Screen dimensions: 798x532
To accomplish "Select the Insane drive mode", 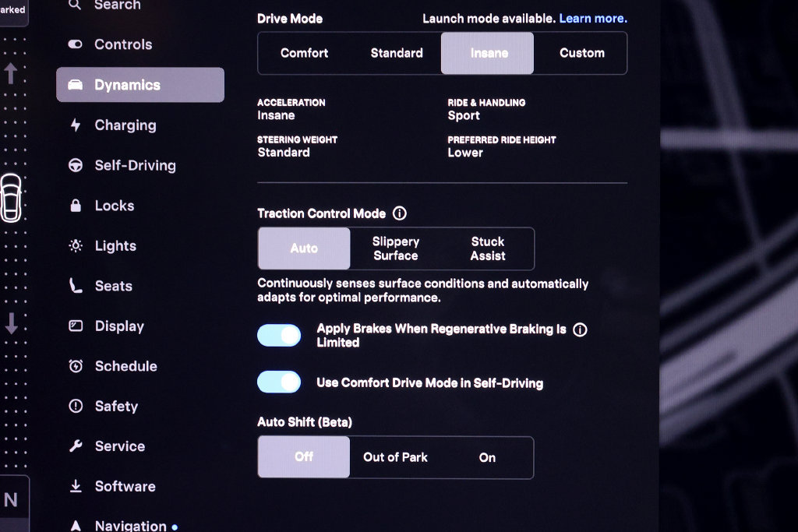I will point(488,54).
